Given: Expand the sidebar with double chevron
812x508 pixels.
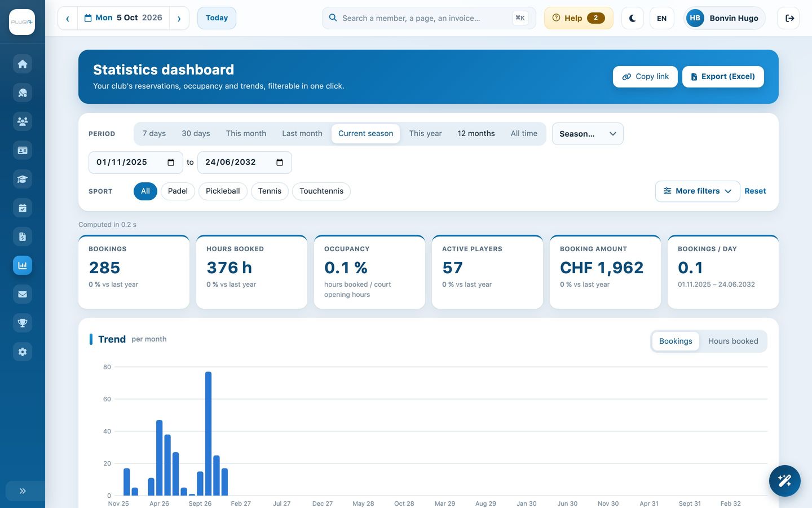Looking at the screenshot, I should (23, 491).
